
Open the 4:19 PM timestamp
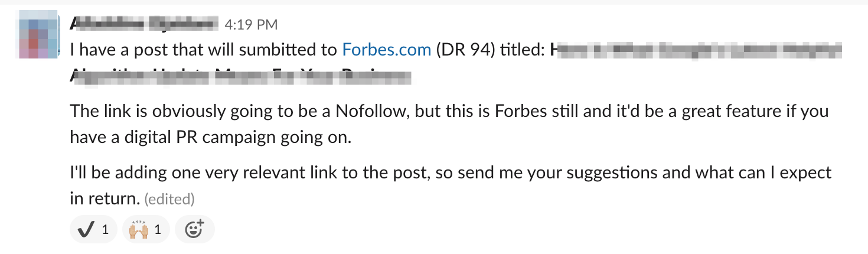click(252, 24)
